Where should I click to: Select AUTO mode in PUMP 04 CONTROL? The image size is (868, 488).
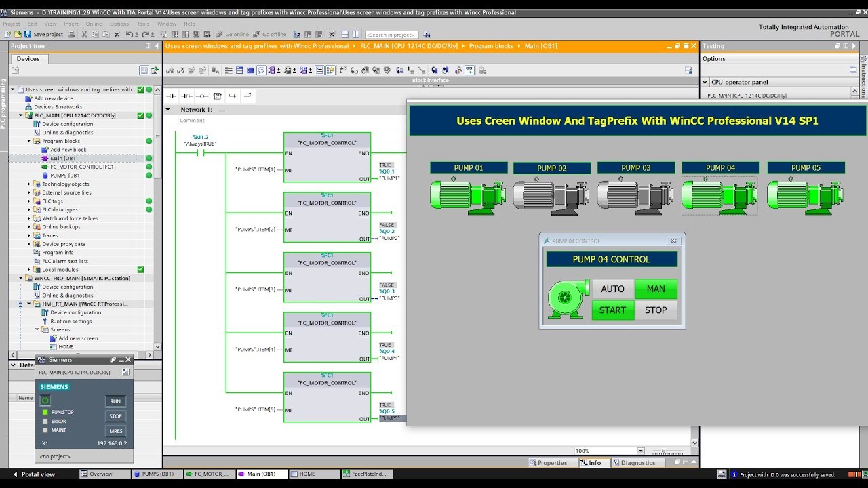[612, 289]
